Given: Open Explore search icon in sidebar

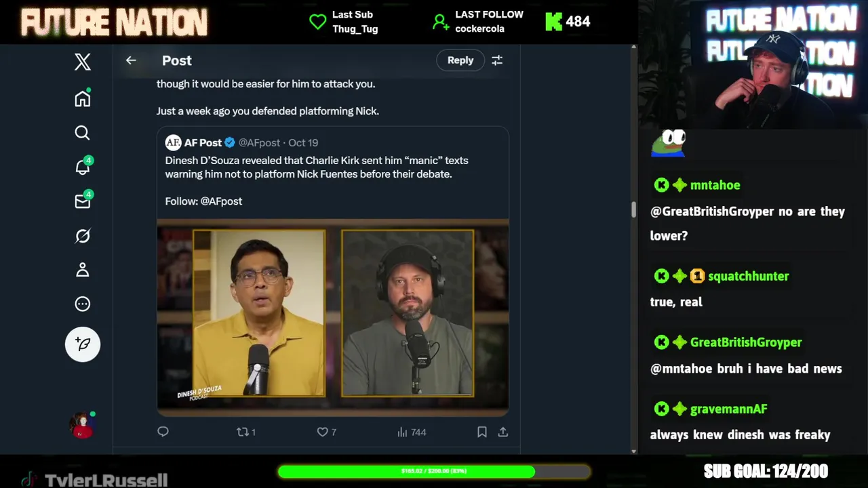Looking at the screenshot, I should 83,133.
